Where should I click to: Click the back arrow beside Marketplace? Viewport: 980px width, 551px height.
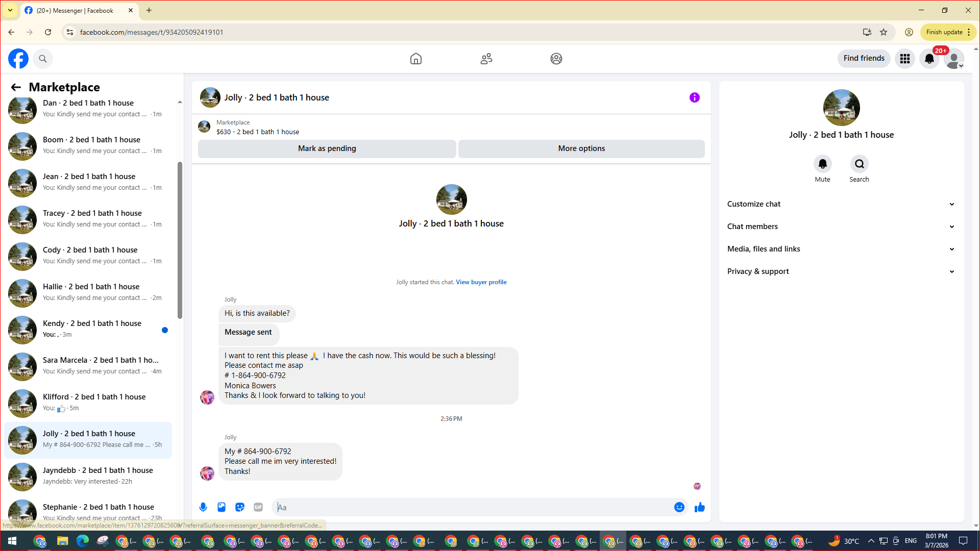tap(16, 87)
